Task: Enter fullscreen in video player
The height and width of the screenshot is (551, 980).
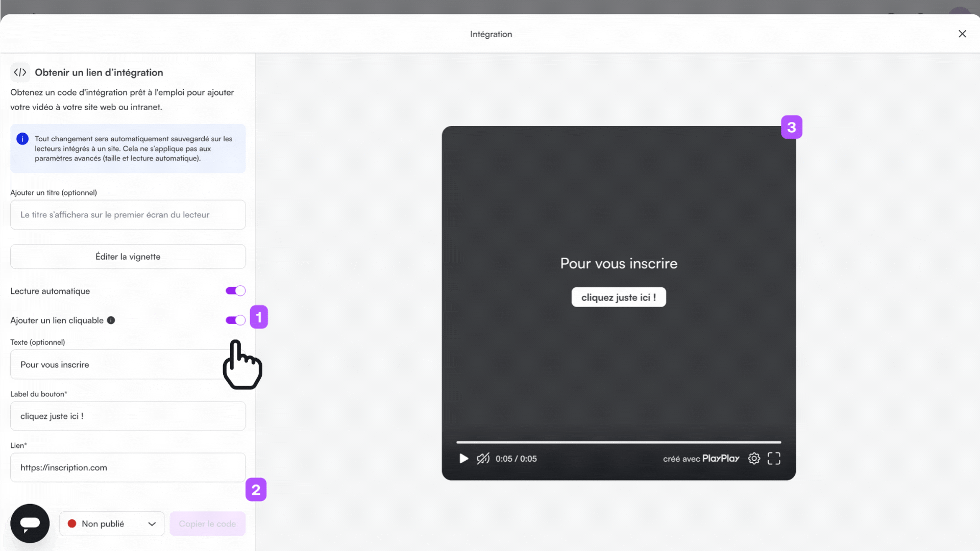Action: pos(774,459)
